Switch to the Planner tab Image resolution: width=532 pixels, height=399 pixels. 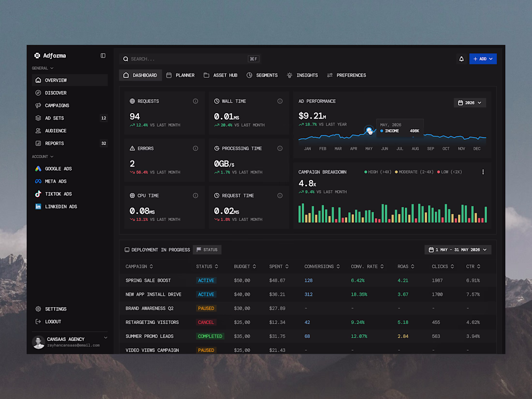coord(180,75)
